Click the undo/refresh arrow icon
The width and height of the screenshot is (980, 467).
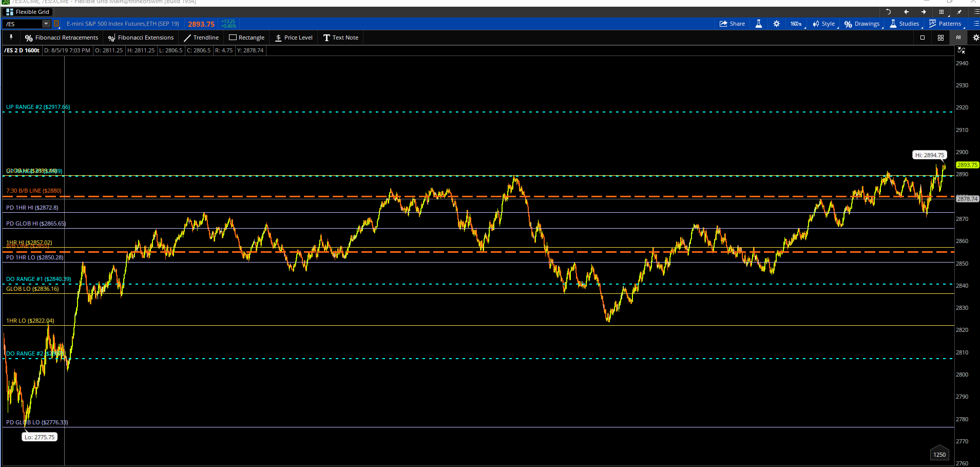pyautogui.click(x=888, y=12)
